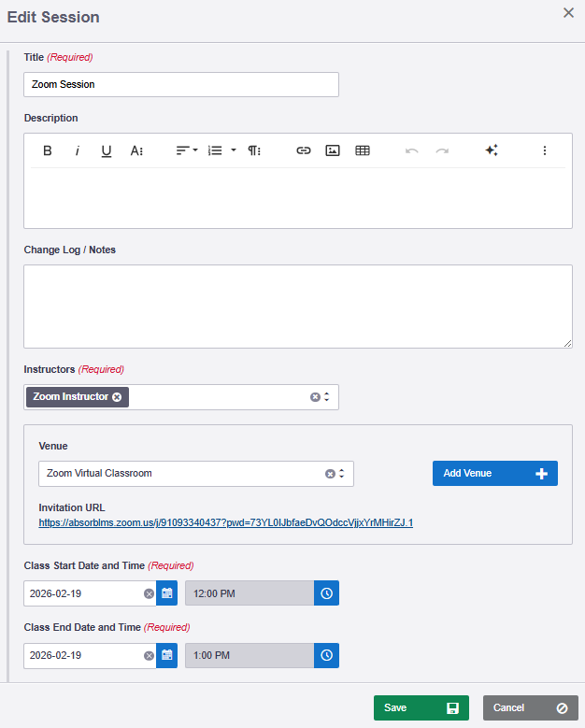Insert a link in the Description editor

point(303,150)
